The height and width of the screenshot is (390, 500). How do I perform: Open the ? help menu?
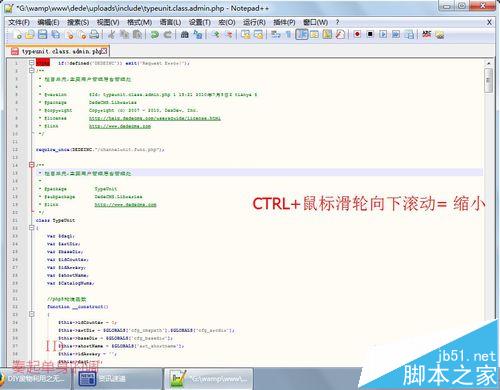tap(337, 22)
